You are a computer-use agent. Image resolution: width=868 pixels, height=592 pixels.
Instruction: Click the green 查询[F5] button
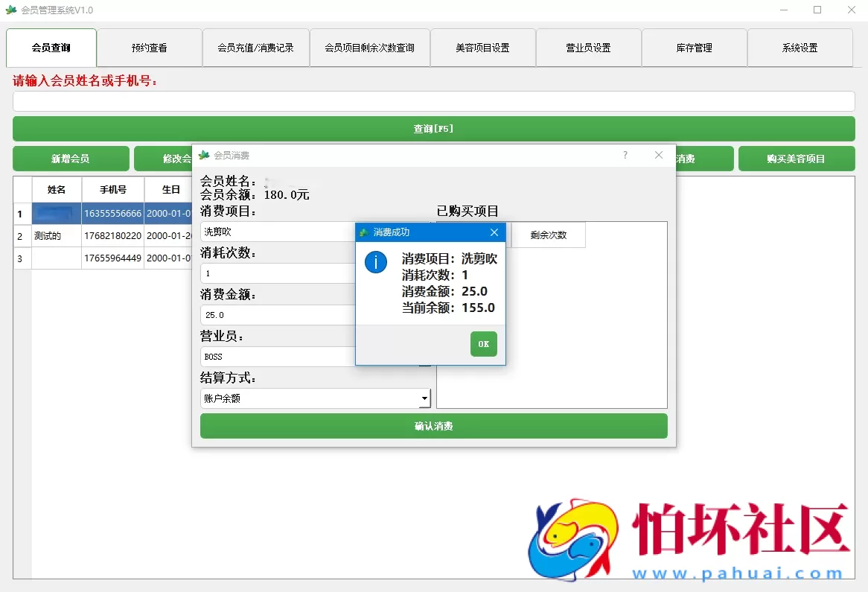tap(433, 128)
